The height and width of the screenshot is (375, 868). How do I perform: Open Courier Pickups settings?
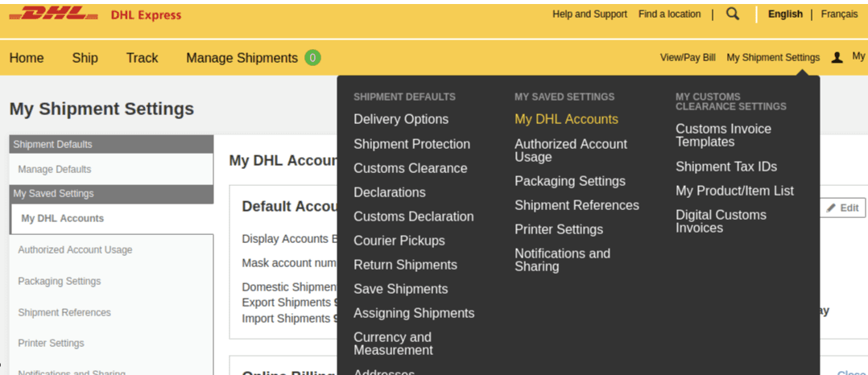(x=399, y=241)
